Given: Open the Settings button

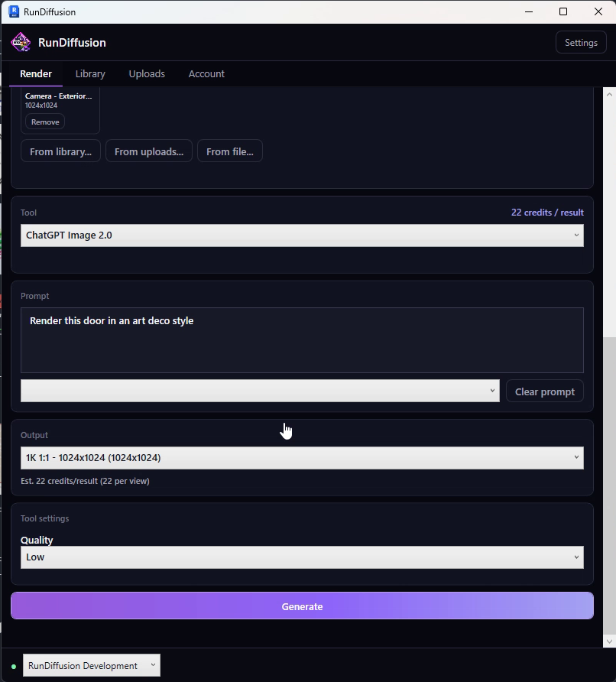Looking at the screenshot, I should coord(581,42).
